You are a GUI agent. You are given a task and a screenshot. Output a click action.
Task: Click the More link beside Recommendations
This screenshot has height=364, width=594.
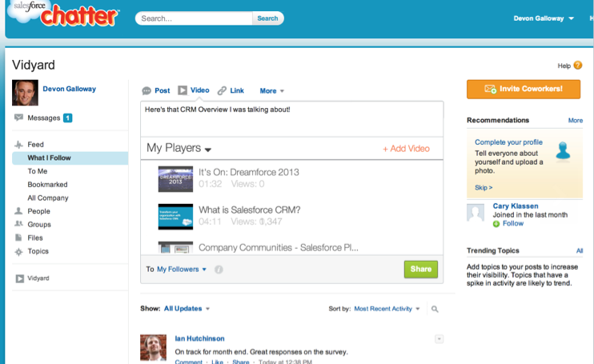coord(575,120)
